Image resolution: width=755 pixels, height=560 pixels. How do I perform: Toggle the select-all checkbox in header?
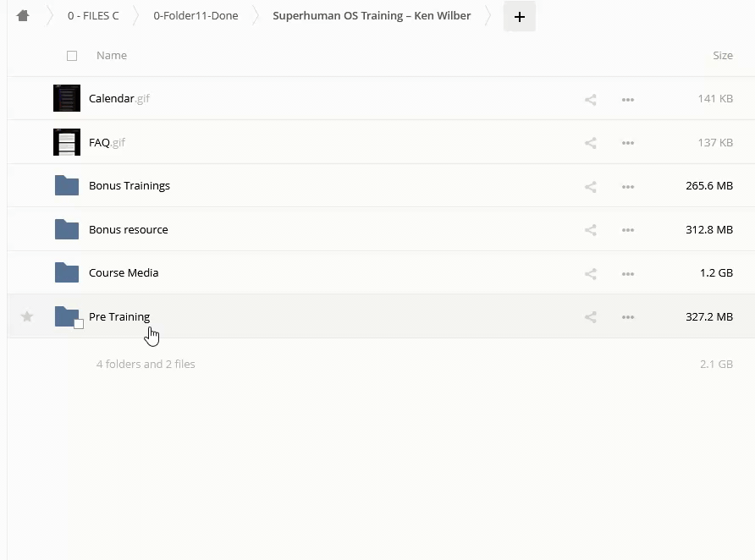tap(72, 56)
